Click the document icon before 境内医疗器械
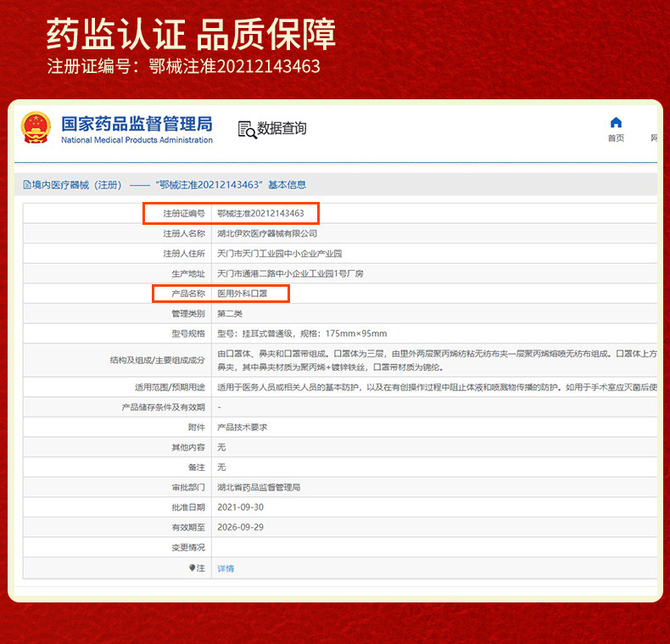 point(27,185)
